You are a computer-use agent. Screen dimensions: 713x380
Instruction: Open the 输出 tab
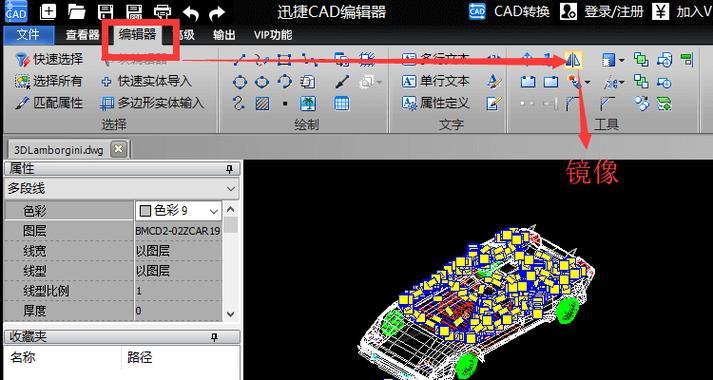tap(224, 35)
